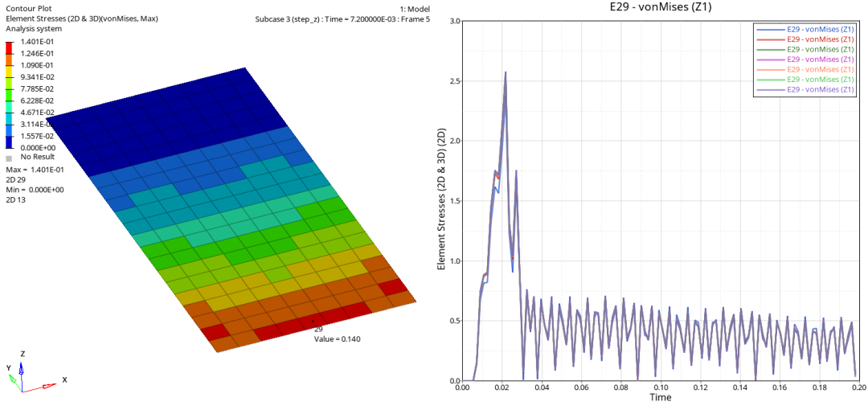Click the blue first curve legend entry
The width and height of the screenshot is (868, 406).
(x=804, y=29)
